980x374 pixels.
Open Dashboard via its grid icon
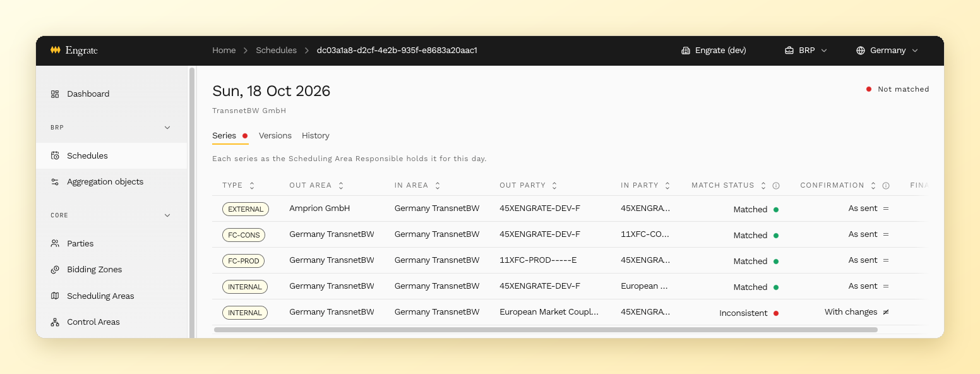(x=55, y=93)
